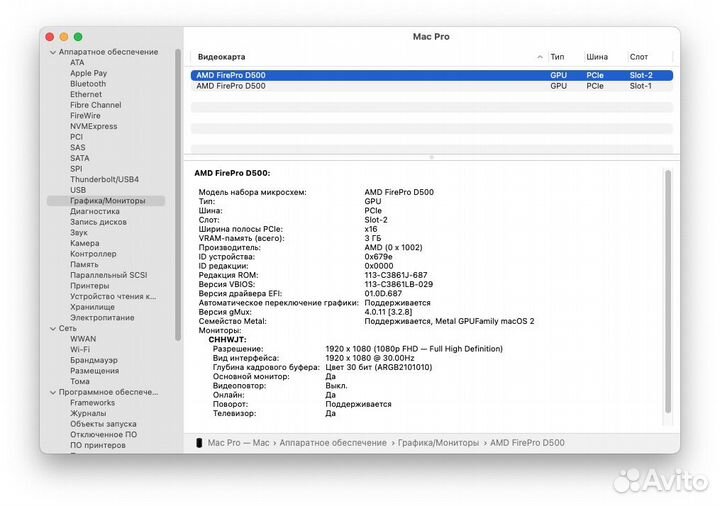Click AMD FirePro D500 in path bar

click(x=527, y=443)
